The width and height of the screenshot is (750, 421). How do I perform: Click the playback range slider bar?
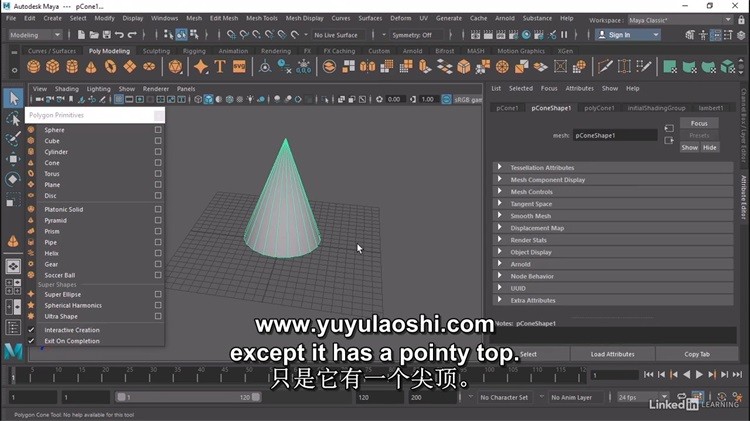[x=188, y=397]
